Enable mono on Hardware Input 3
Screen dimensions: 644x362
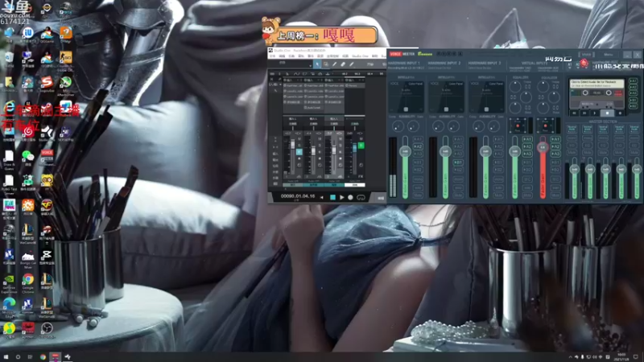[498, 179]
